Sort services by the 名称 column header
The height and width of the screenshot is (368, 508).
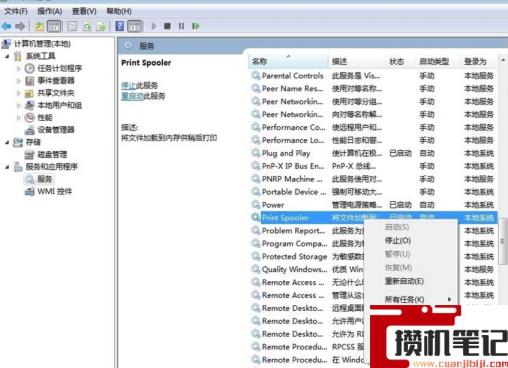[289, 61]
